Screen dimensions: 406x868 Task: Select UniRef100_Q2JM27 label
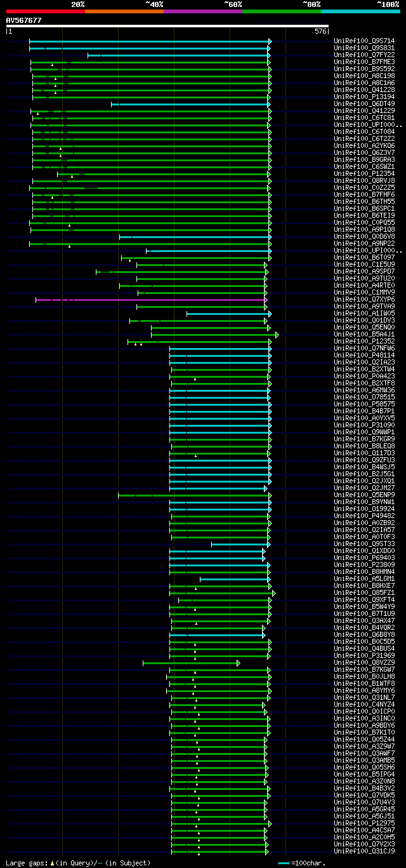pyautogui.click(x=363, y=488)
